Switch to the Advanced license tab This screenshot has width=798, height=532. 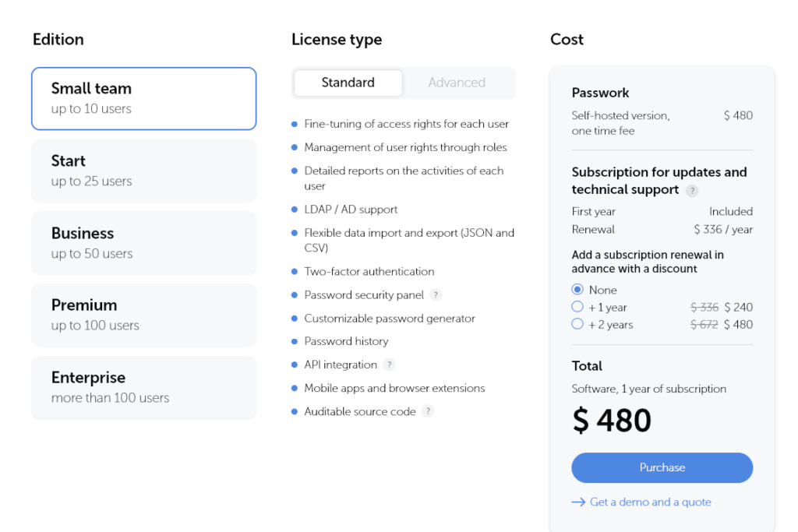(457, 83)
